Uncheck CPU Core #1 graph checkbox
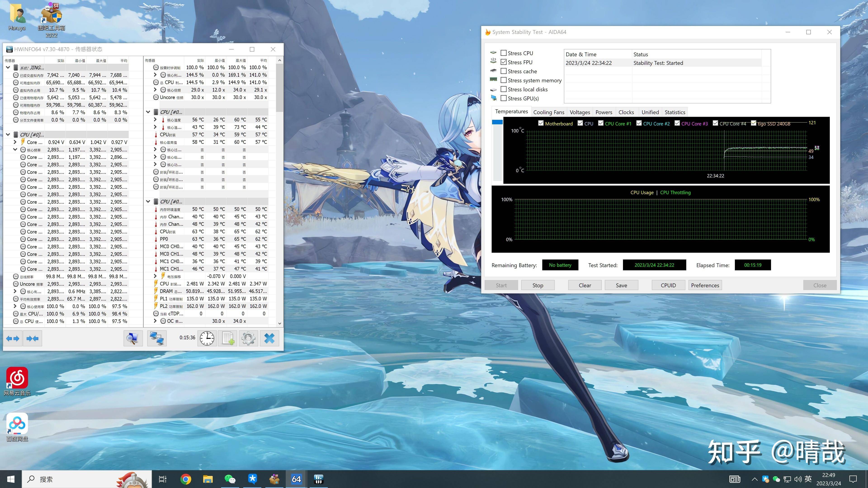Viewport: 868px width, 488px height. click(x=601, y=123)
